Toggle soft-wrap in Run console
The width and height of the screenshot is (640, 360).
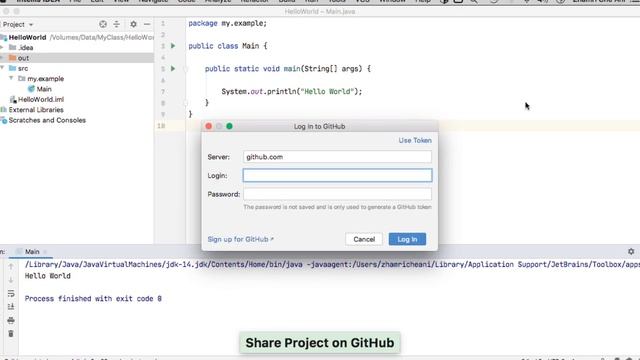click(x=11, y=293)
